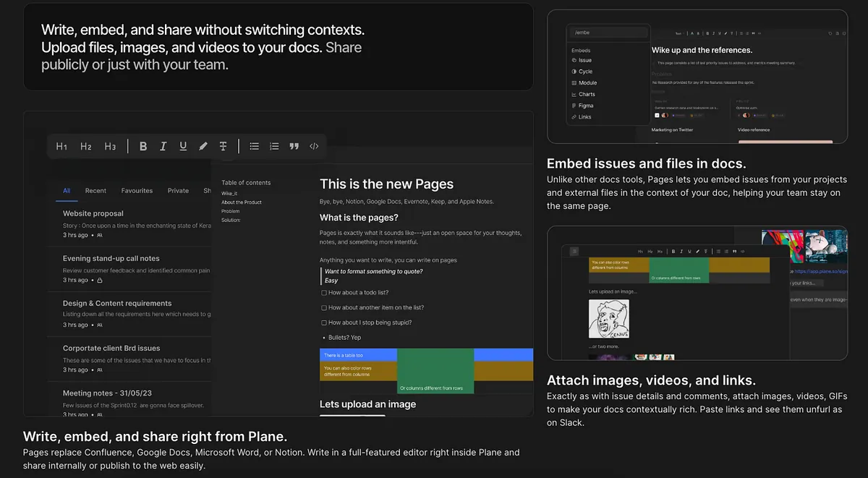Apply strikethrough formatting
The image size is (868, 478).
click(x=224, y=146)
